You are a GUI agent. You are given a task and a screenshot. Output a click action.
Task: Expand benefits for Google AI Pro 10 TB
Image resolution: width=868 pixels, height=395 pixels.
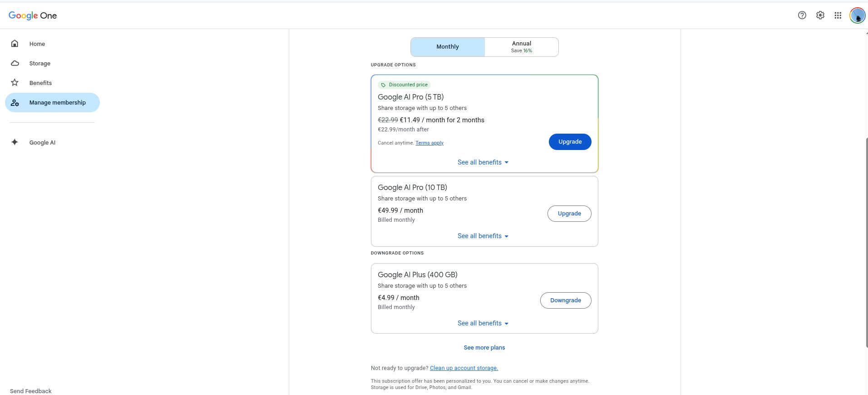pyautogui.click(x=483, y=236)
